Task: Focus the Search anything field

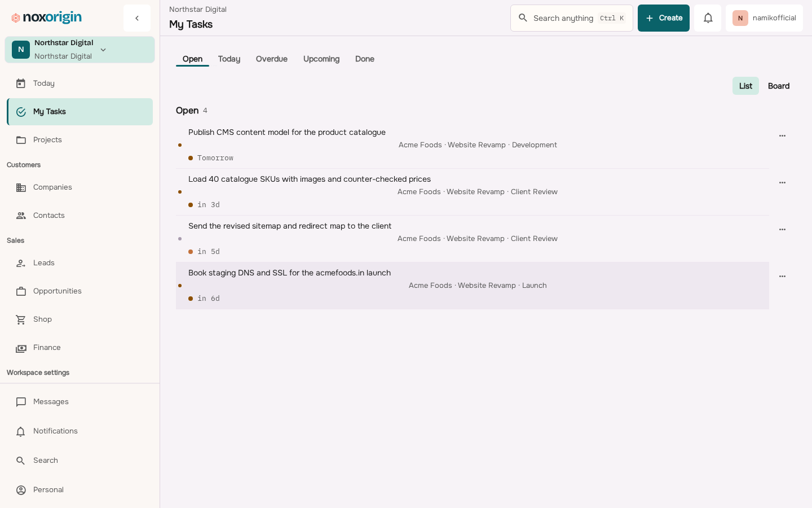Action: [572, 18]
